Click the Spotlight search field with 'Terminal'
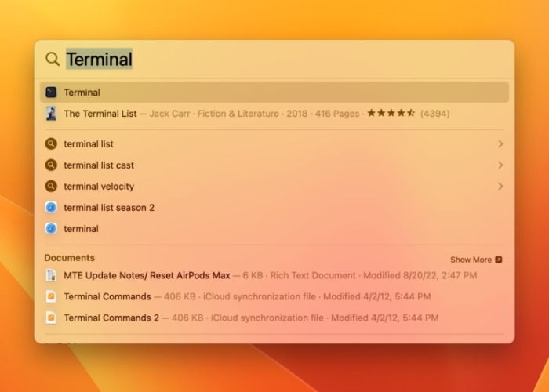 [274, 59]
